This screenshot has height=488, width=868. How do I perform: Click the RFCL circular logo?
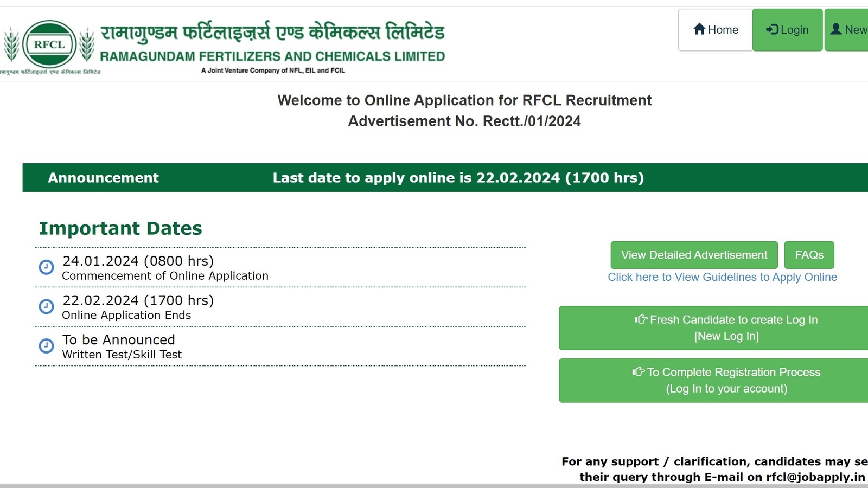point(49,44)
